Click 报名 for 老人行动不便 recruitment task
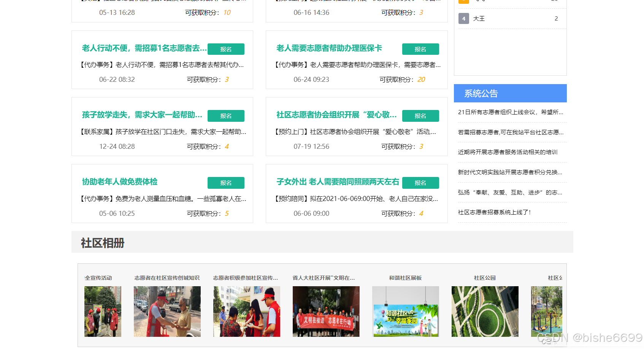Viewport: 644px width, 349px height. click(226, 49)
